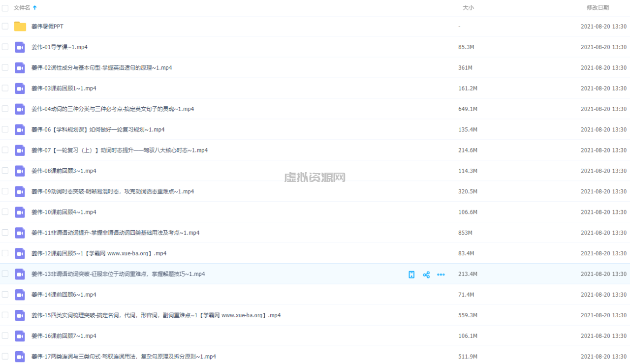630x364 pixels.
Task: Click video icon of 姜伟-10课前回顾4~1.mp4
Action: 20,212
